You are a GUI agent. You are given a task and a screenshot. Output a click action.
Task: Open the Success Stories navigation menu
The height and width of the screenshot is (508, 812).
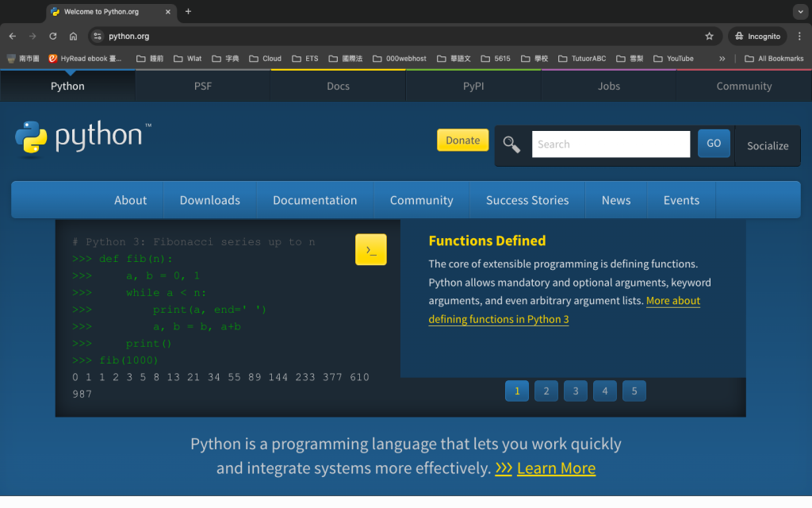[x=527, y=200]
